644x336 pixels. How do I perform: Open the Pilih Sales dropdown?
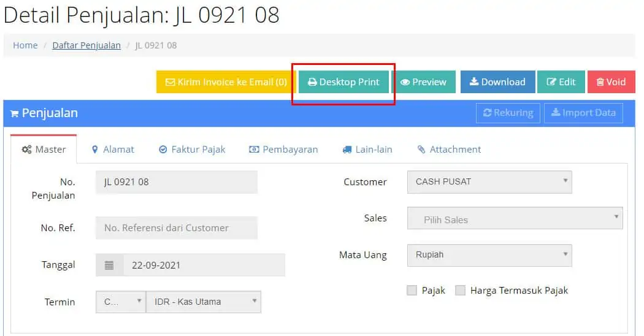point(515,218)
